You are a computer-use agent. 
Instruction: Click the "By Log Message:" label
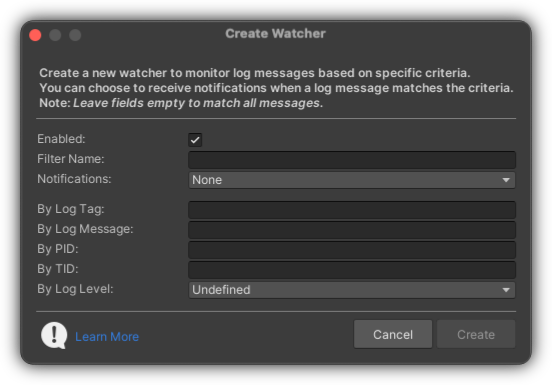85,229
